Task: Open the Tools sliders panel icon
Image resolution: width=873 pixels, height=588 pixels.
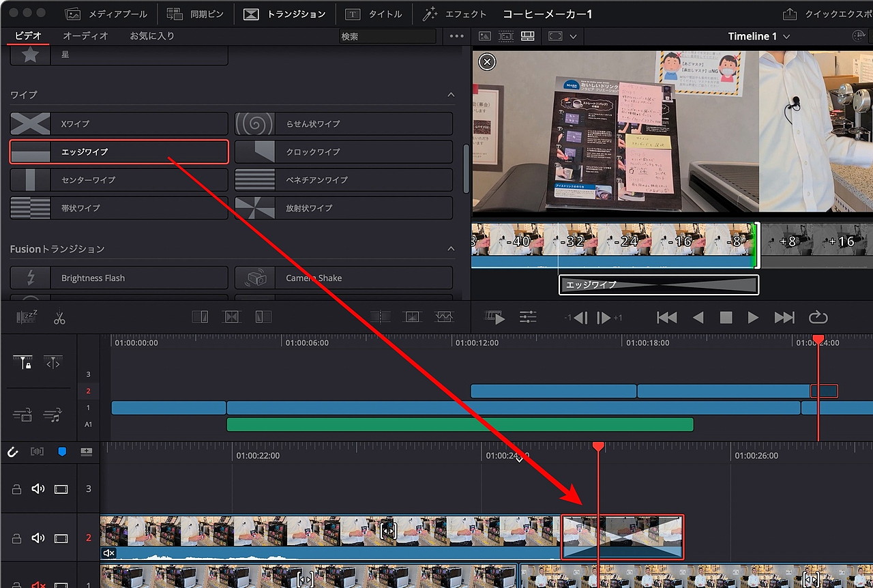Action: pyautogui.click(x=528, y=317)
